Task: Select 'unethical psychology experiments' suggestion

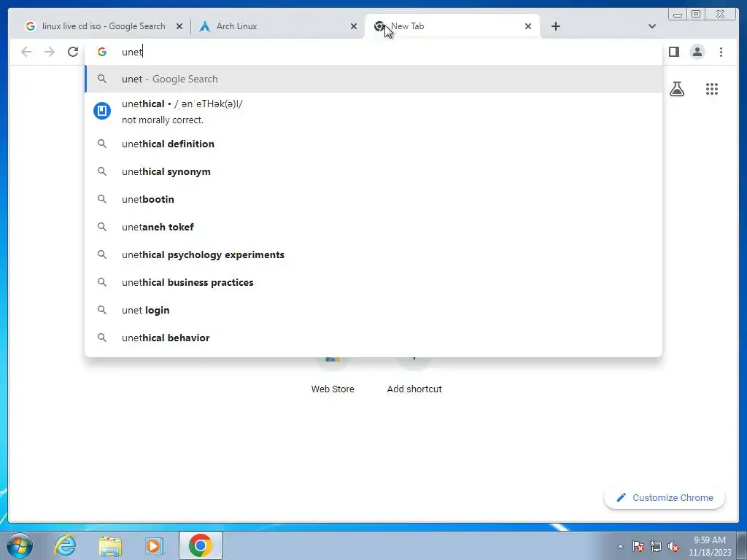Action: click(x=373, y=254)
